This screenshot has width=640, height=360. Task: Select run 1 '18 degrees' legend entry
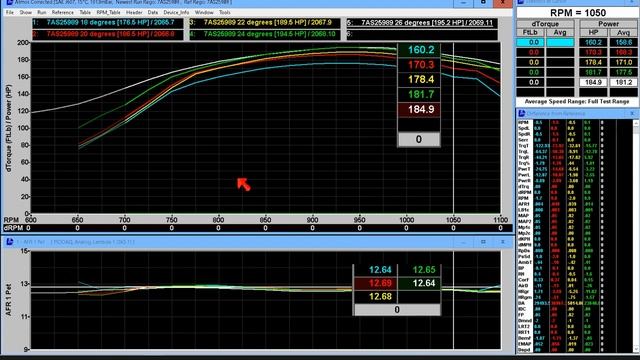(x=108, y=23)
